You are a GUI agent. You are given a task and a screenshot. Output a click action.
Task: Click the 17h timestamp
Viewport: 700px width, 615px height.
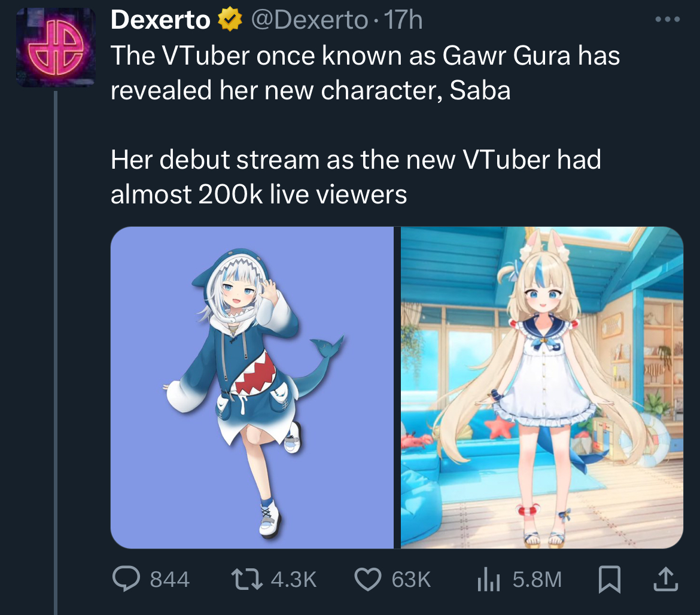point(403,20)
